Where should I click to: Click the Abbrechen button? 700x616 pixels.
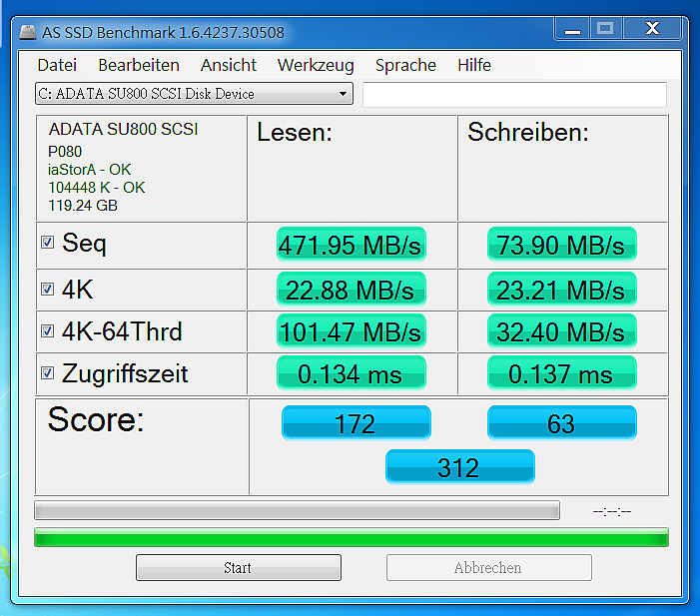click(x=489, y=568)
